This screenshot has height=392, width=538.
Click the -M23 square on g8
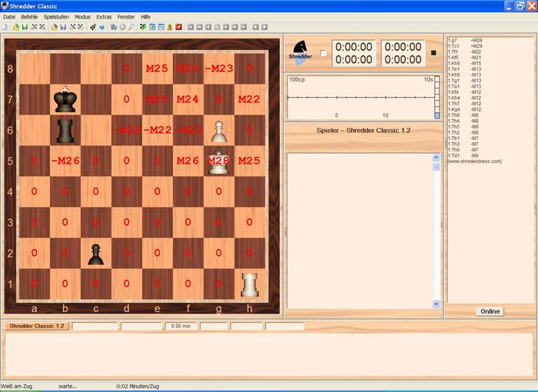pyautogui.click(x=219, y=68)
